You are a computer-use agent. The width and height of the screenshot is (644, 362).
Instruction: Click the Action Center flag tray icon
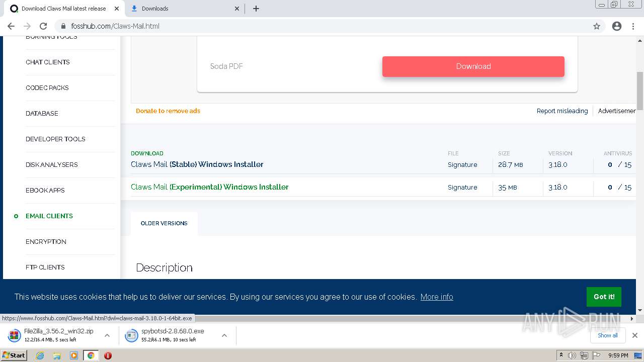pyautogui.click(x=596, y=355)
